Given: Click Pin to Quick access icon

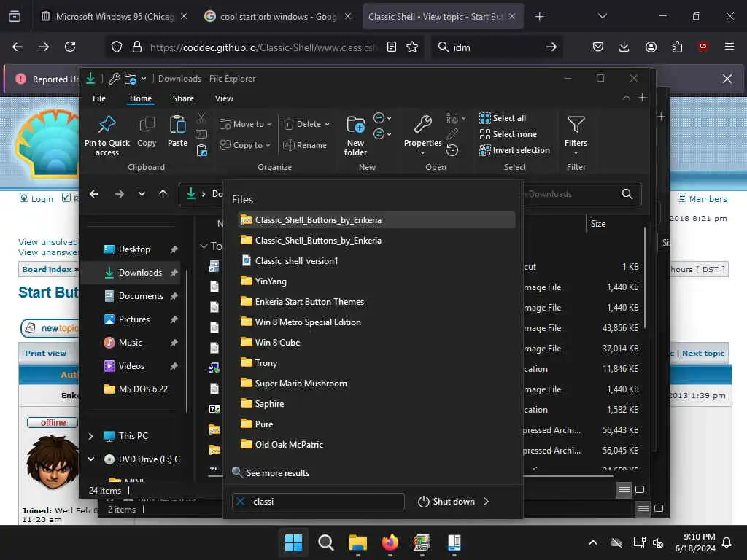Looking at the screenshot, I should point(107,124).
